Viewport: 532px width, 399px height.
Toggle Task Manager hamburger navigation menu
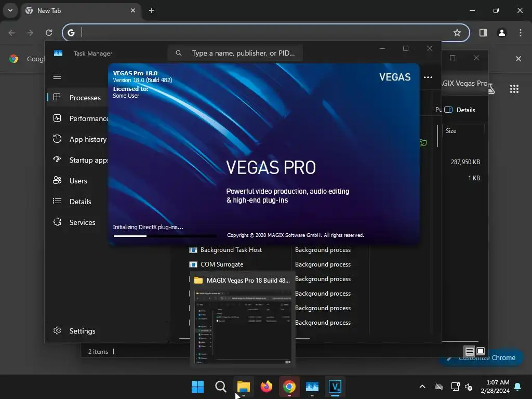[x=57, y=76]
